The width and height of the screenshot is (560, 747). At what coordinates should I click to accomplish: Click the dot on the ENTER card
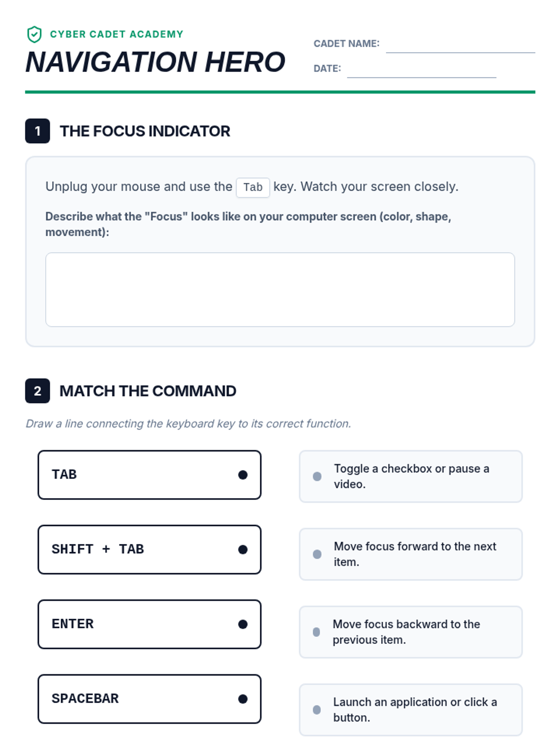pyautogui.click(x=243, y=624)
